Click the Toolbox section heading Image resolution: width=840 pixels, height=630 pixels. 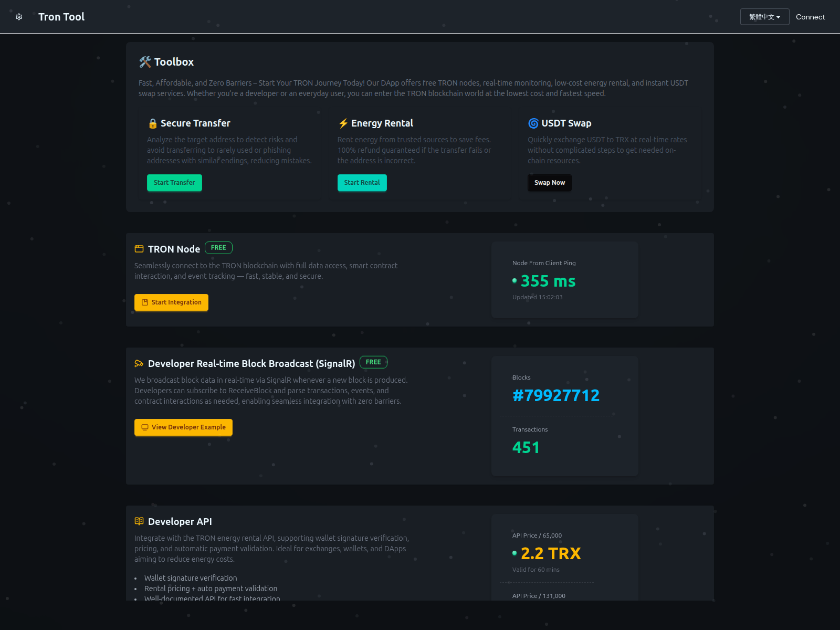(174, 62)
